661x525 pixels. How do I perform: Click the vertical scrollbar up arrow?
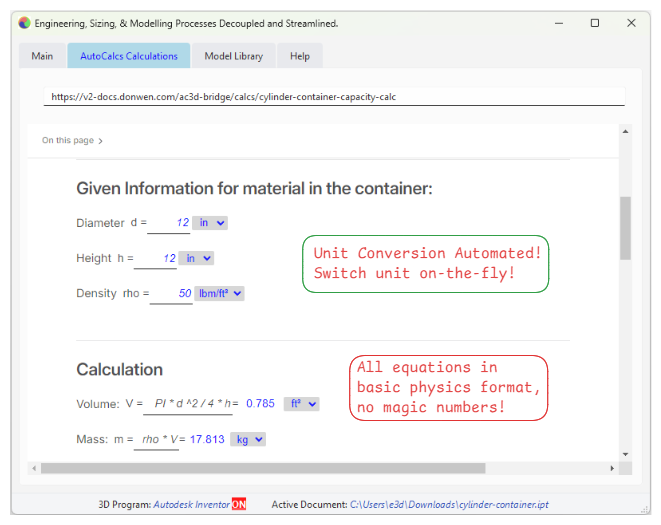[x=626, y=132]
